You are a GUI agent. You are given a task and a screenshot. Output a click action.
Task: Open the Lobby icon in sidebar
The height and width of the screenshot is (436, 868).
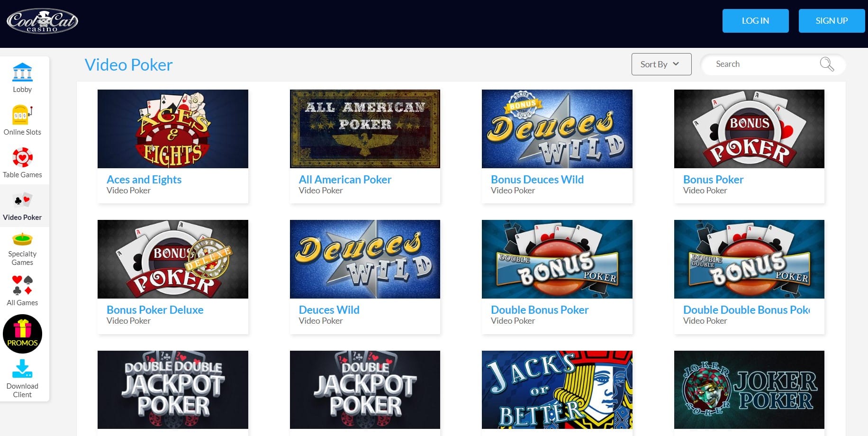point(22,72)
